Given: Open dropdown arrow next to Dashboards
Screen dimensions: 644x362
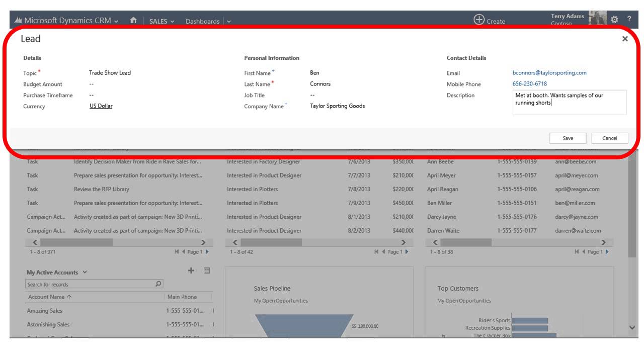Looking at the screenshot, I should click(229, 21).
